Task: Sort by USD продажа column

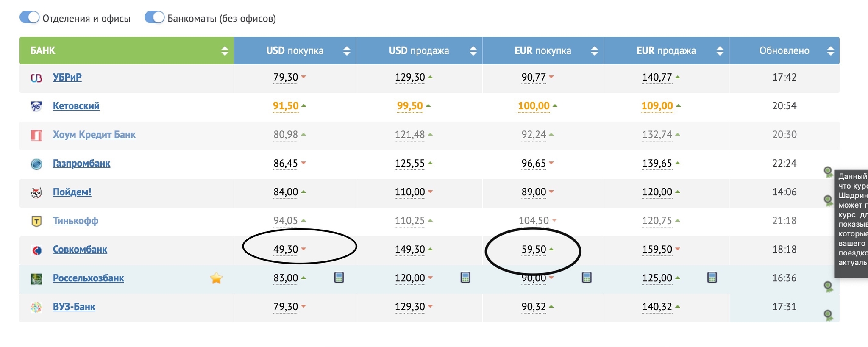Action: coord(419,50)
